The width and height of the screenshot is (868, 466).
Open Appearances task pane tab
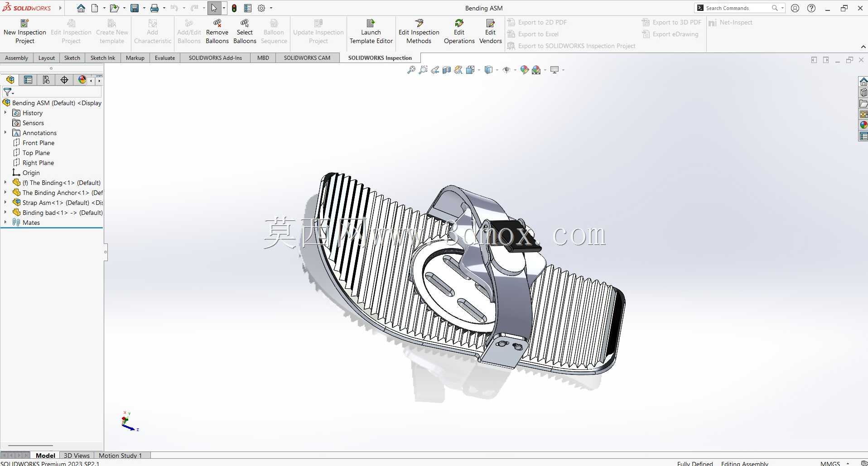point(863,125)
